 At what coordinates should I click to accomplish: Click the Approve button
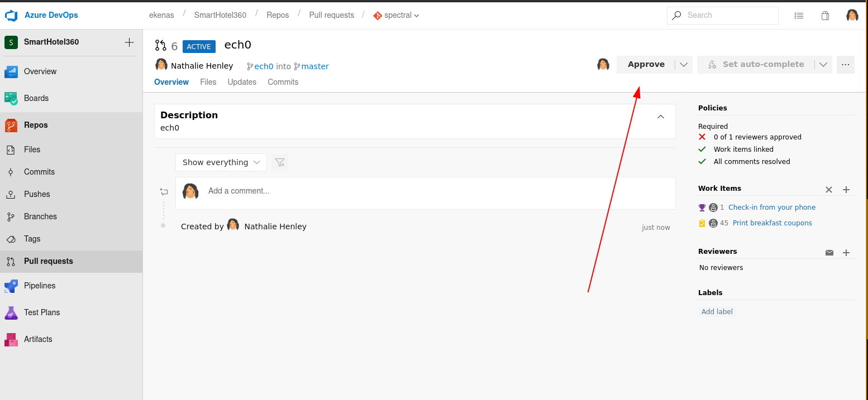[x=646, y=65]
